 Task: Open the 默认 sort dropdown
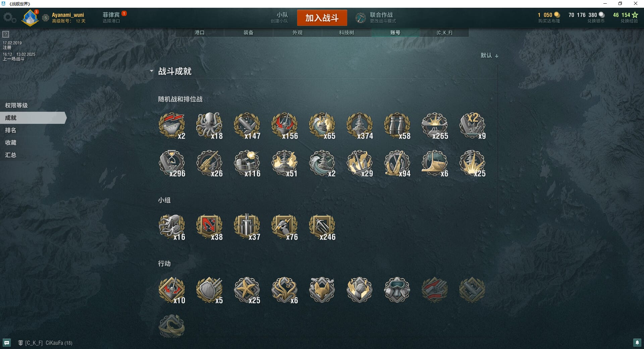[490, 55]
